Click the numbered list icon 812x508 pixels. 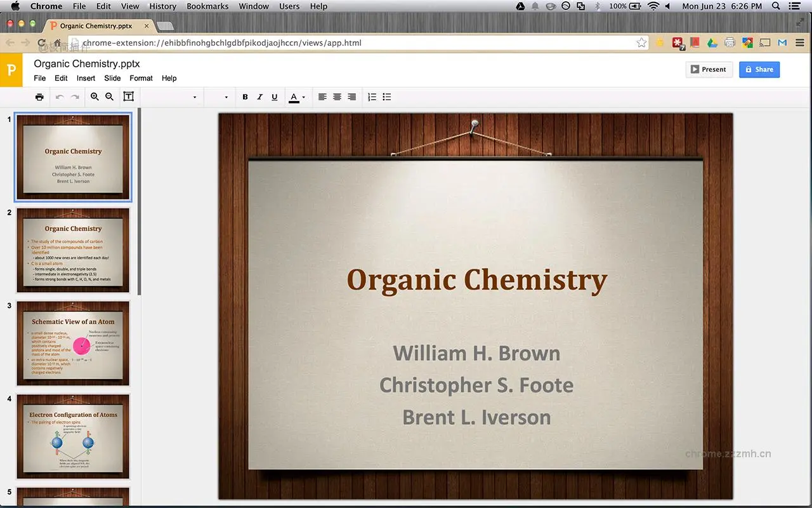pos(372,97)
